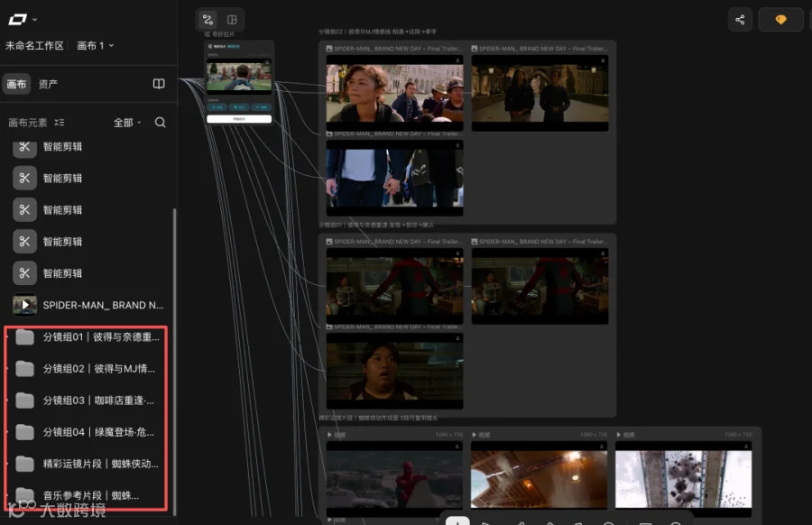Click the 分镜组01 group title on the canvas
Viewport: 812px width, 525px height.
[376, 225]
